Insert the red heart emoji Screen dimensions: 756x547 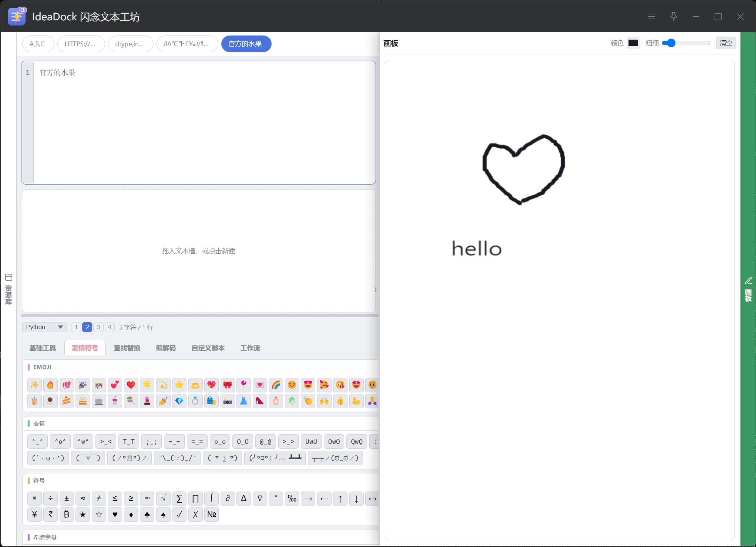pyautogui.click(x=131, y=385)
